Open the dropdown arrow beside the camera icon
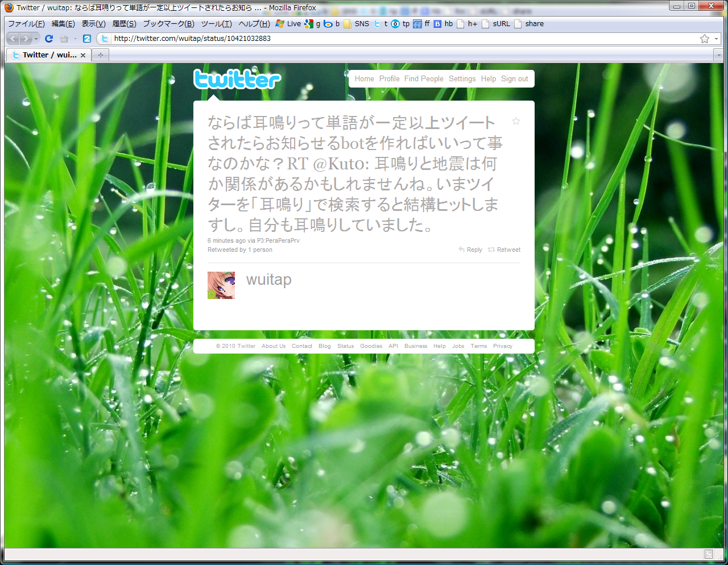The height and width of the screenshot is (565, 728). (75, 39)
